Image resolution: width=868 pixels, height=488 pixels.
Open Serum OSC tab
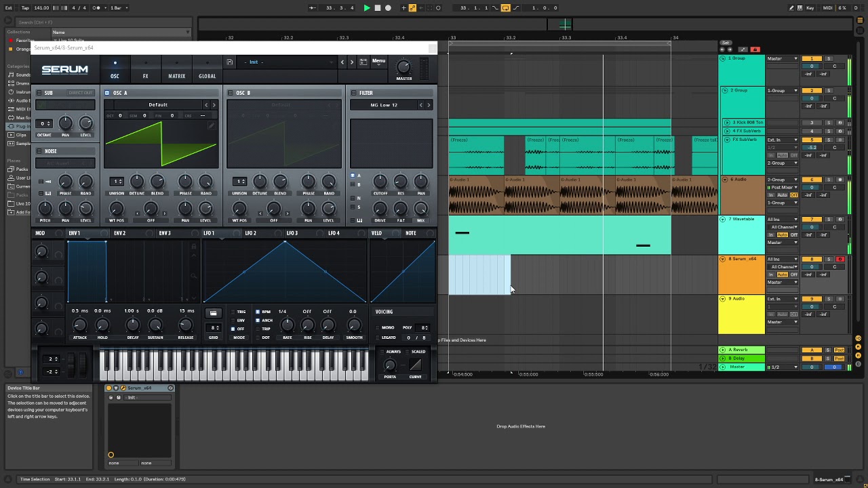tap(115, 70)
